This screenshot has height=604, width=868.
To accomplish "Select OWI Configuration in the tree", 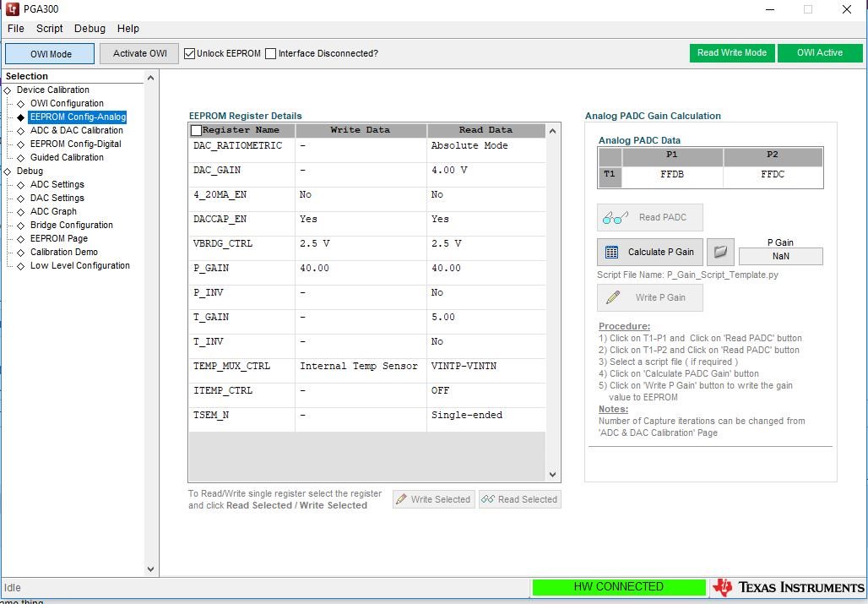I will click(67, 104).
